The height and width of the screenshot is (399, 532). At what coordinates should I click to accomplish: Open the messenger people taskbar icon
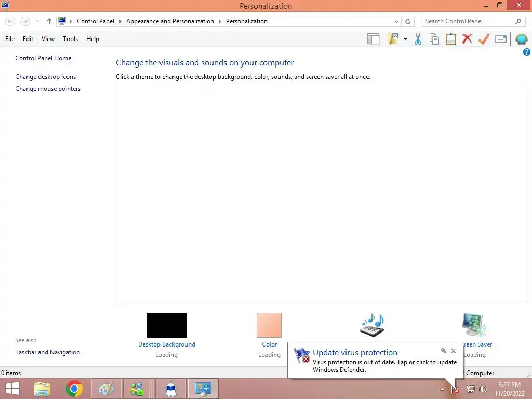137,389
